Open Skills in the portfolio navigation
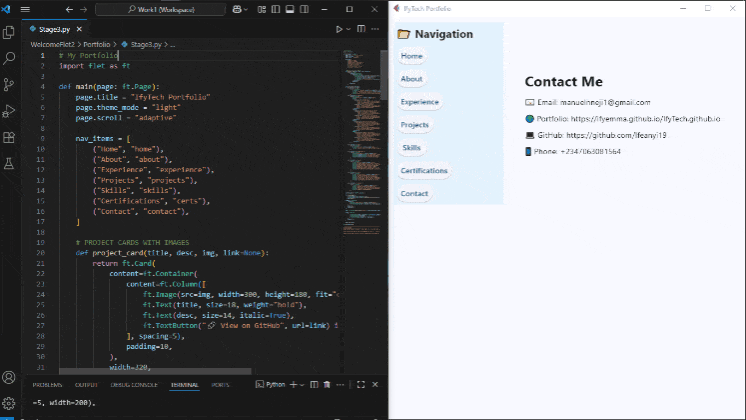This screenshot has width=746, height=420. [412, 147]
